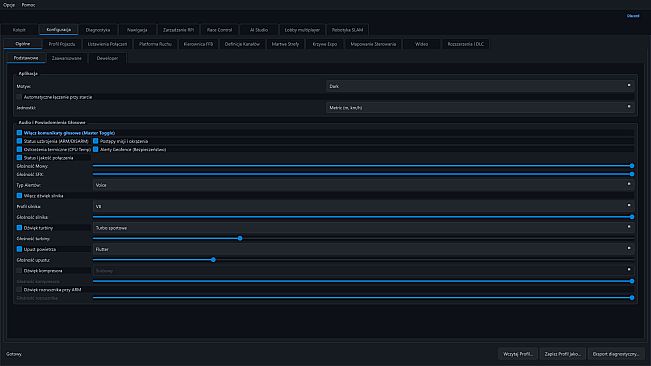Open the Zarządzanie RPi tab
The width and height of the screenshot is (651, 366).
tap(178, 30)
